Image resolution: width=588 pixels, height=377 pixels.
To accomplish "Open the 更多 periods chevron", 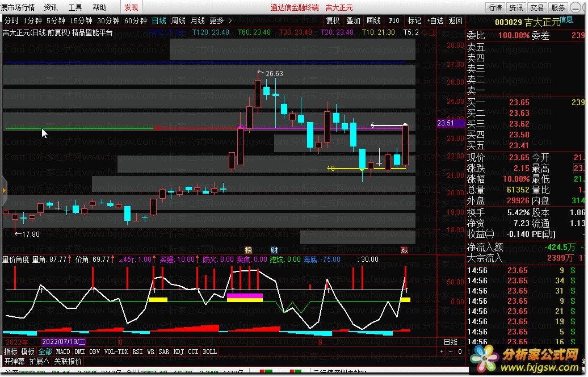I will click(230, 20).
